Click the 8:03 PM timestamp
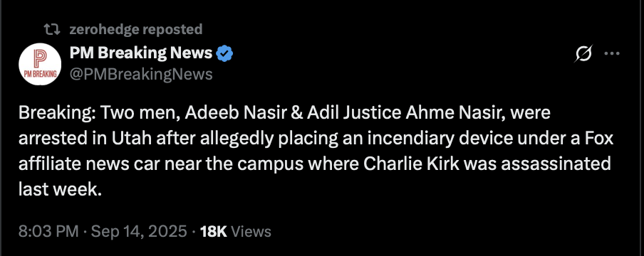Image resolution: width=644 pixels, height=256 pixels. (48, 231)
